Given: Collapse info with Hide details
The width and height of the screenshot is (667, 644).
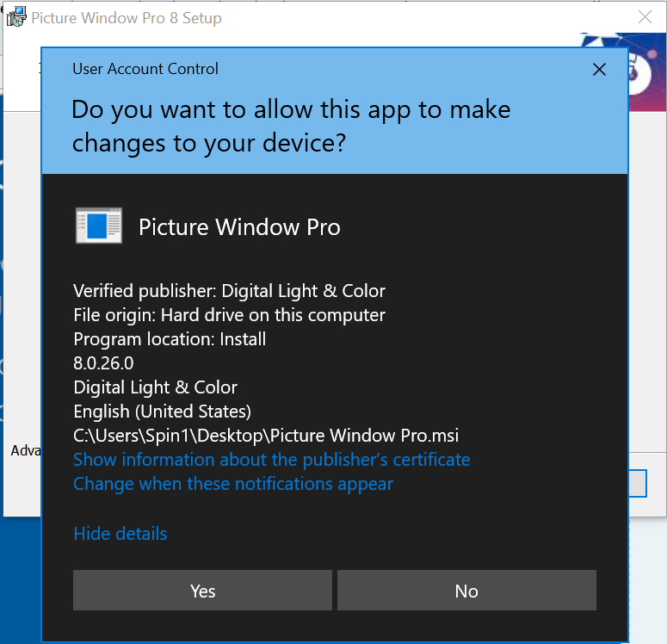Looking at the screenshot, I should 120,533.
